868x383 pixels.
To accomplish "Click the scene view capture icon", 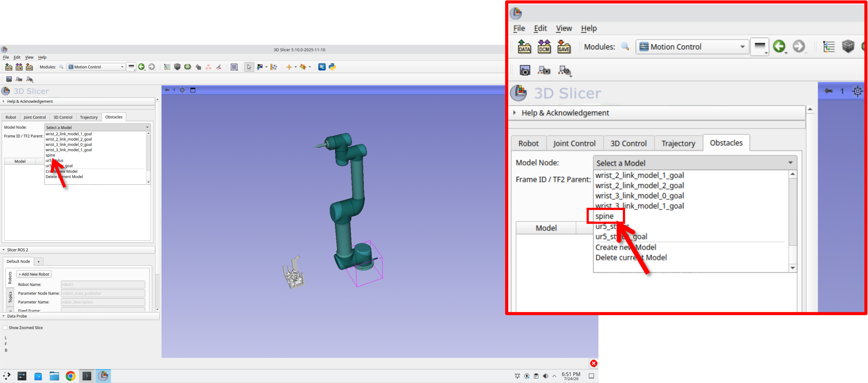I will [x=19, y=79].
